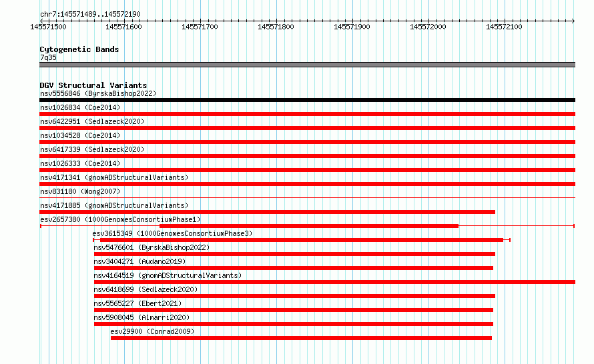Click the left arrow end of ruler
The image size is (594, 364).
41,21
